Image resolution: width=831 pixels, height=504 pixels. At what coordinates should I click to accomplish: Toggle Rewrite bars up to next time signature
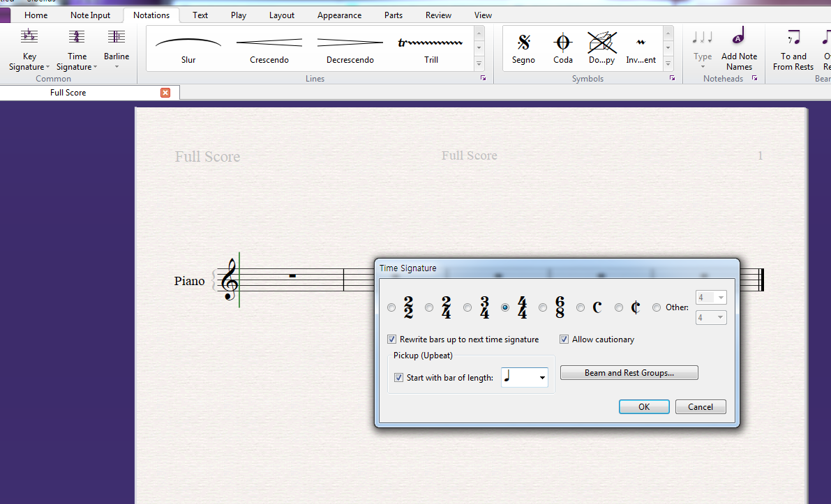(391, 339)
